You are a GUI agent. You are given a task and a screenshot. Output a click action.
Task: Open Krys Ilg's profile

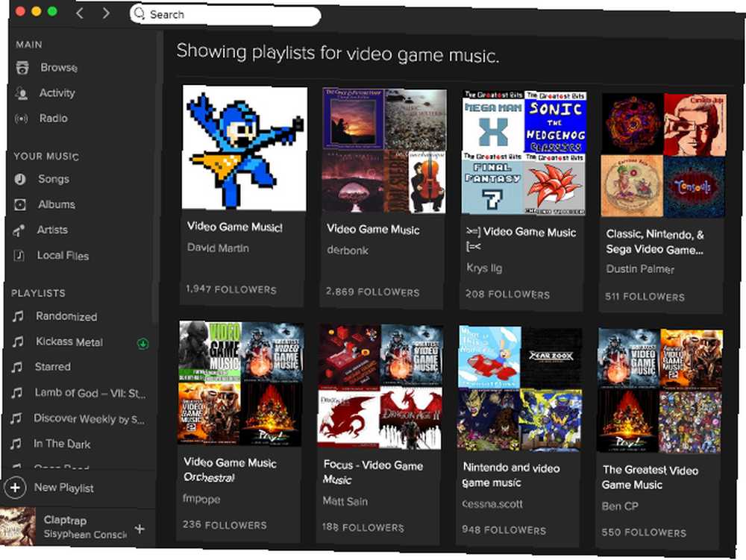[x=484, y=268]
